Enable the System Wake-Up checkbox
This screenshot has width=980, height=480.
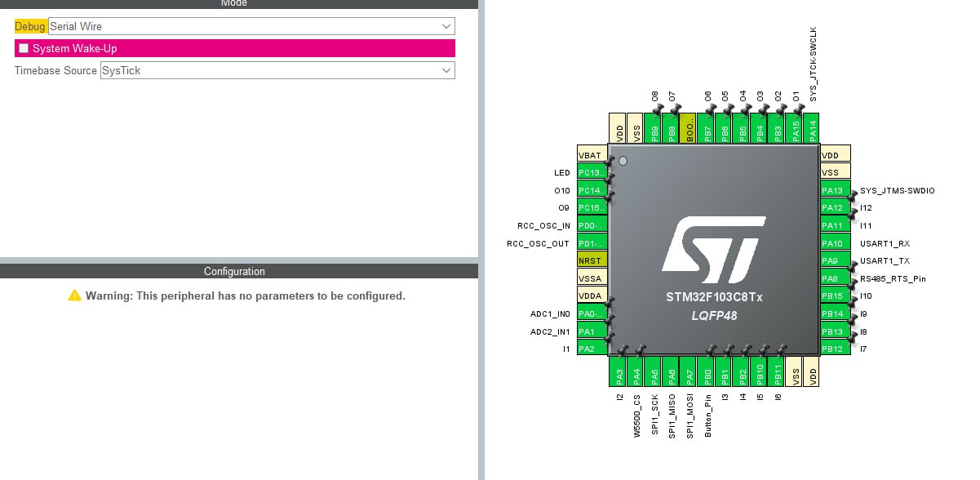pyautogui.click(x=24, y=49)
